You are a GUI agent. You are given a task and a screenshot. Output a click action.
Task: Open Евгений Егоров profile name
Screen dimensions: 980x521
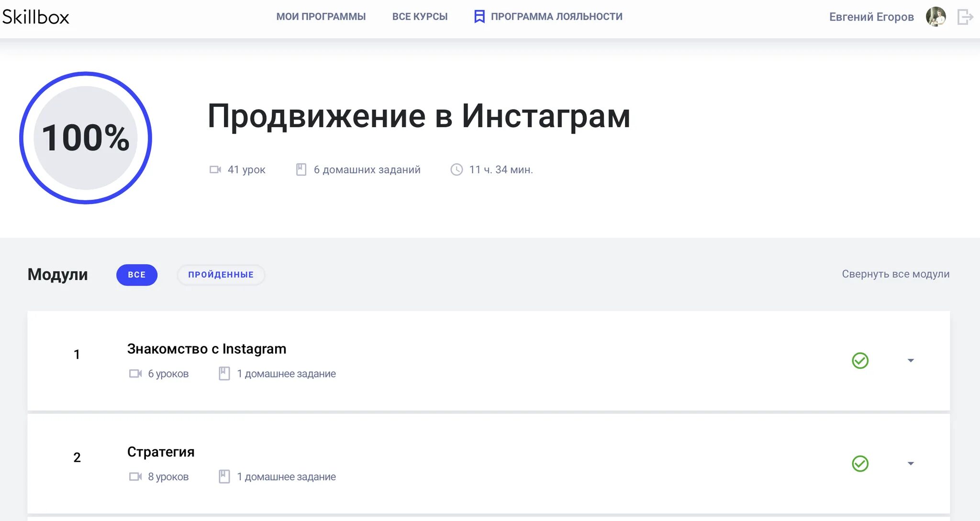(871, 17)
